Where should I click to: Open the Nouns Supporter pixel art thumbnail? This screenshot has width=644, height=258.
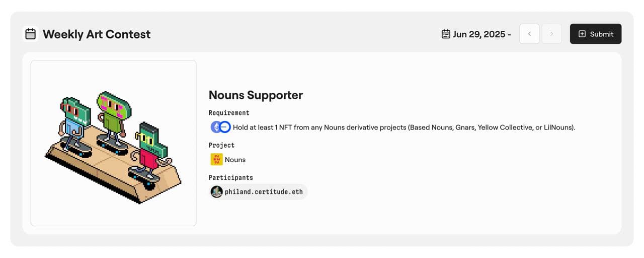pyautogui.click(x=114, y=143)
